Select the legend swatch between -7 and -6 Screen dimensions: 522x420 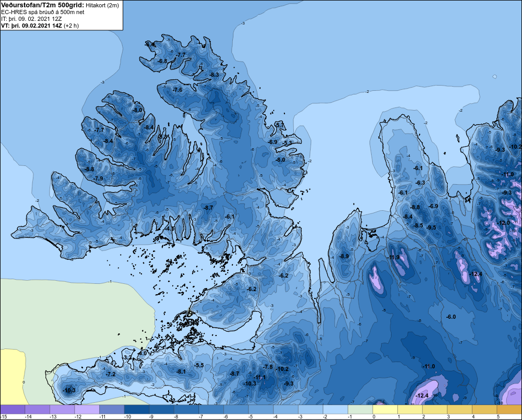click(x=211, y=410)
